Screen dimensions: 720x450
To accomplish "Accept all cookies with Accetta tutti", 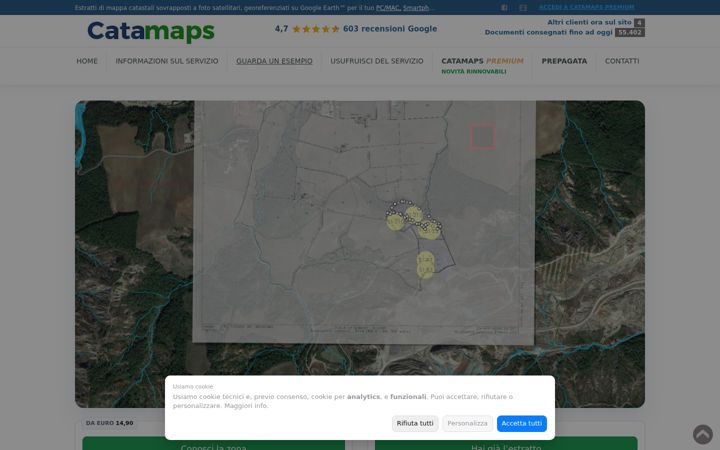I will click(x=521, y=423).
